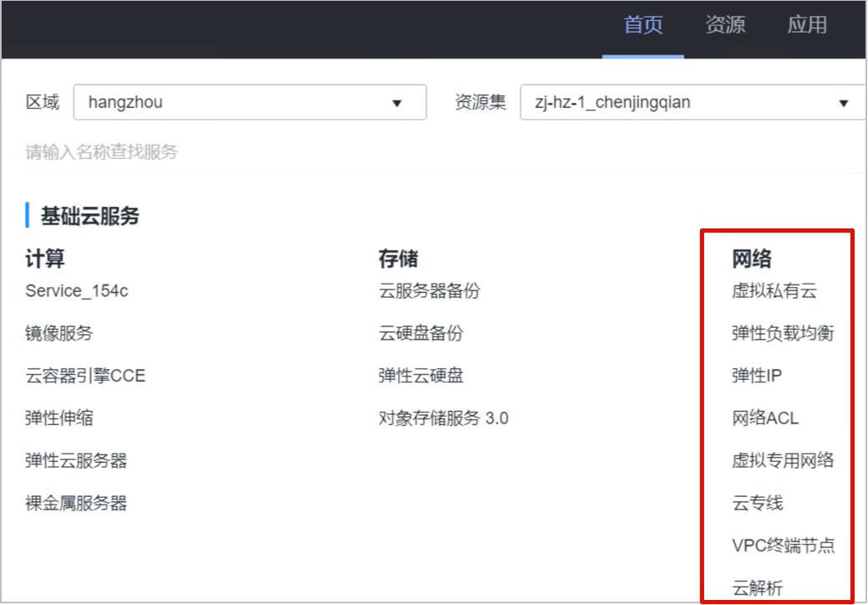
Task: Go to the 应用 tab
Action: [807, 25]
